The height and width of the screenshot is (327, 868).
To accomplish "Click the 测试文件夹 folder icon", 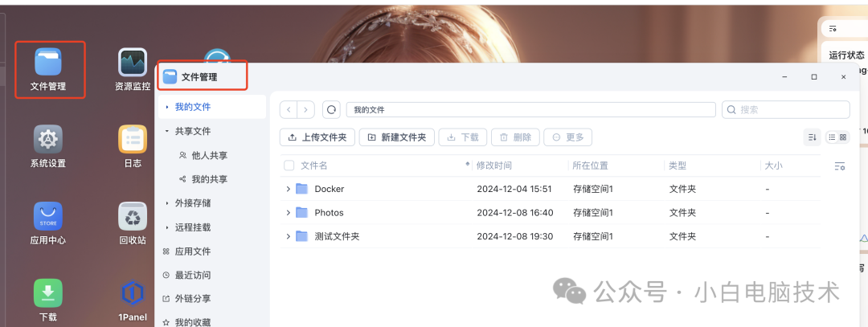I will coord(301,236).
